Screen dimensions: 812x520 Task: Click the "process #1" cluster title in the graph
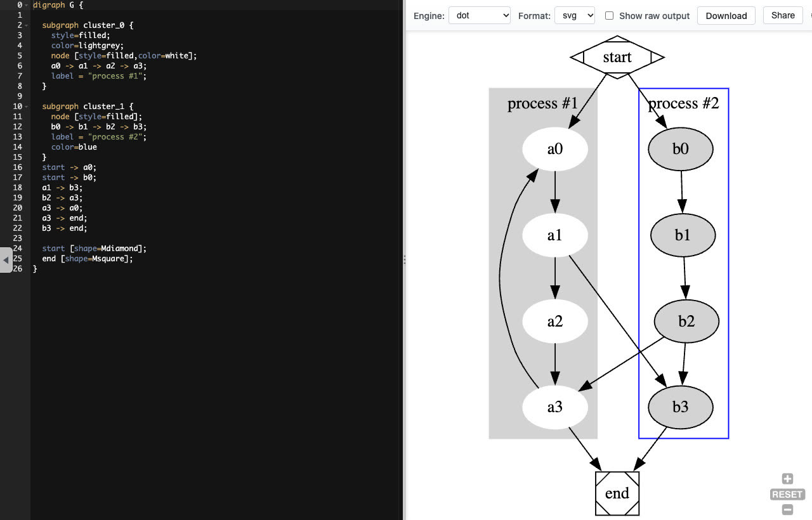543,103
